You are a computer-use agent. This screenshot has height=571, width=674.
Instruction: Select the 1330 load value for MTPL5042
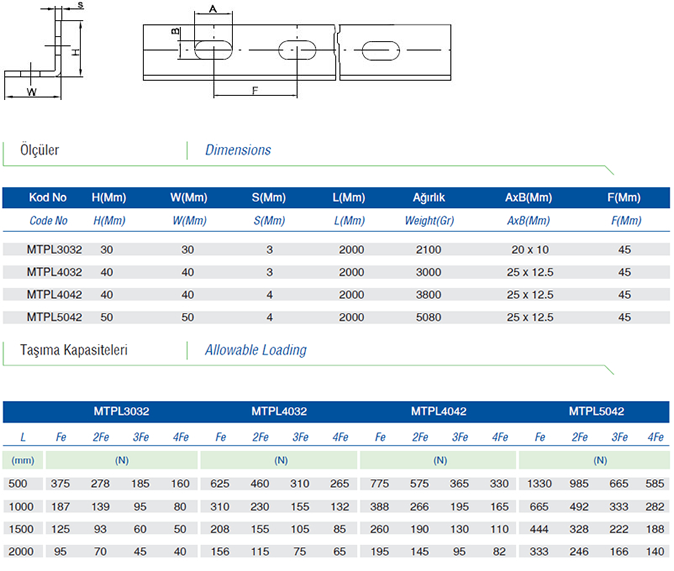pos(540,484)
